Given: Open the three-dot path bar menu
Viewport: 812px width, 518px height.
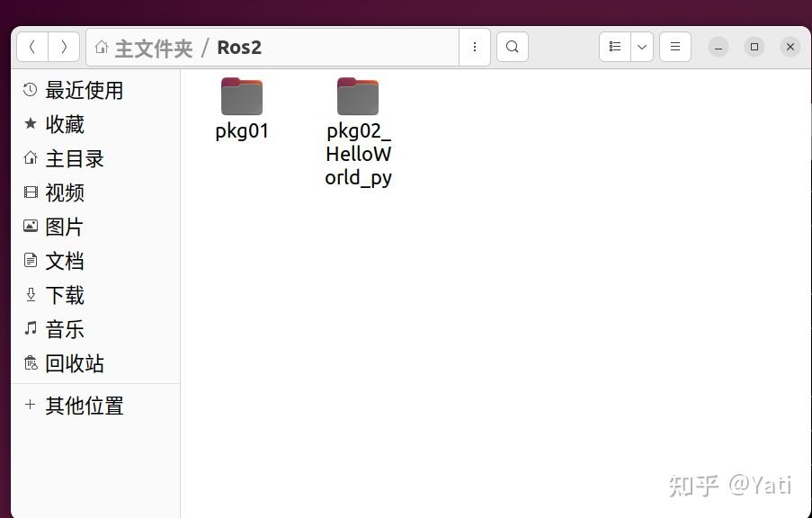Looking at the screenshot, I should coord(474,46).
